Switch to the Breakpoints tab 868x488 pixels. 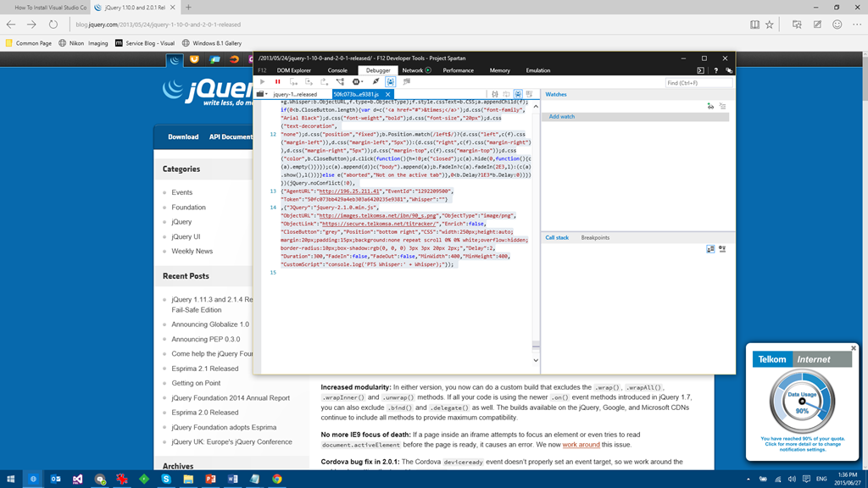[595, 237]
